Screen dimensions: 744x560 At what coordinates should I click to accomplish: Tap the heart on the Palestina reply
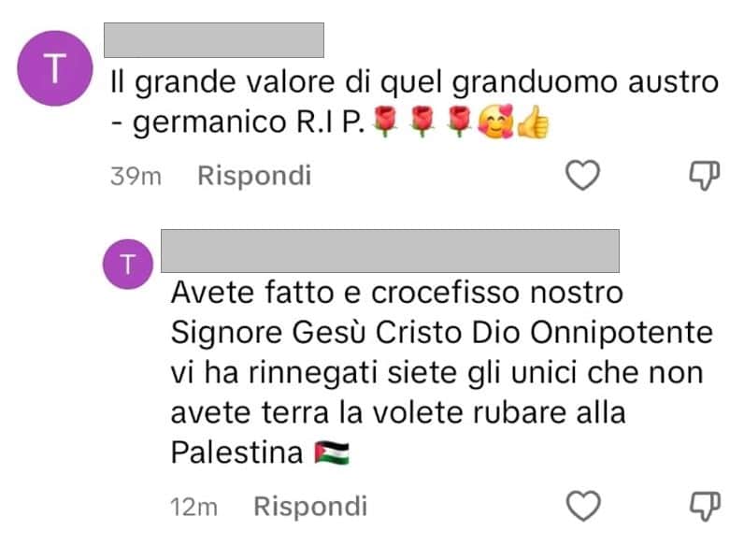point(583,506)
